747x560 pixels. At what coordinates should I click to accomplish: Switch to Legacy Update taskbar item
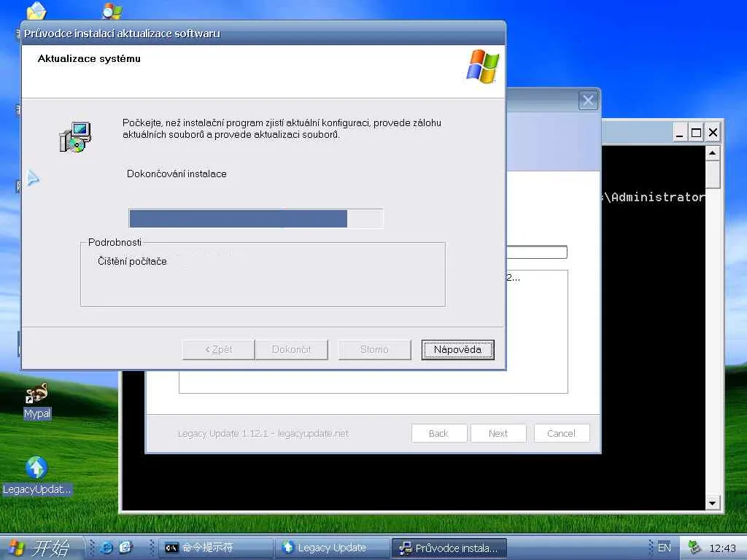333,548
